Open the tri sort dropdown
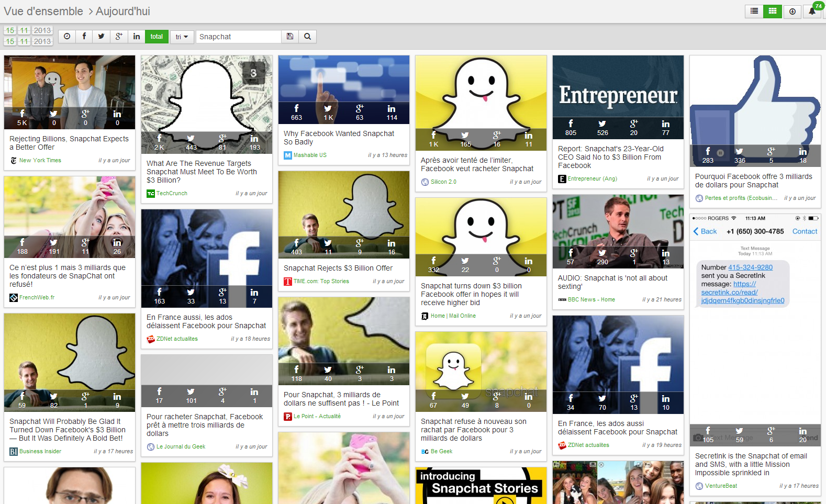This screenshot has height=504, width=826. (x=182, y=37)
